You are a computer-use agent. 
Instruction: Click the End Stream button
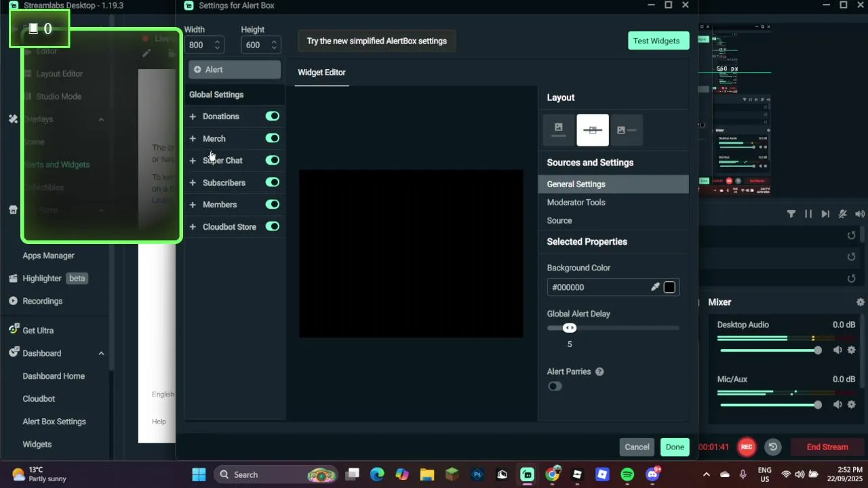pyautogui.click(x=827, y=447)
